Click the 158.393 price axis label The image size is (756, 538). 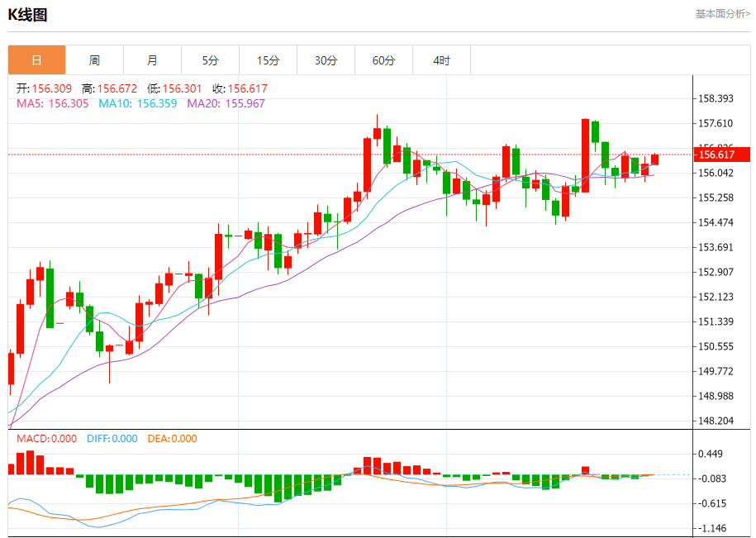pos(716,98)
